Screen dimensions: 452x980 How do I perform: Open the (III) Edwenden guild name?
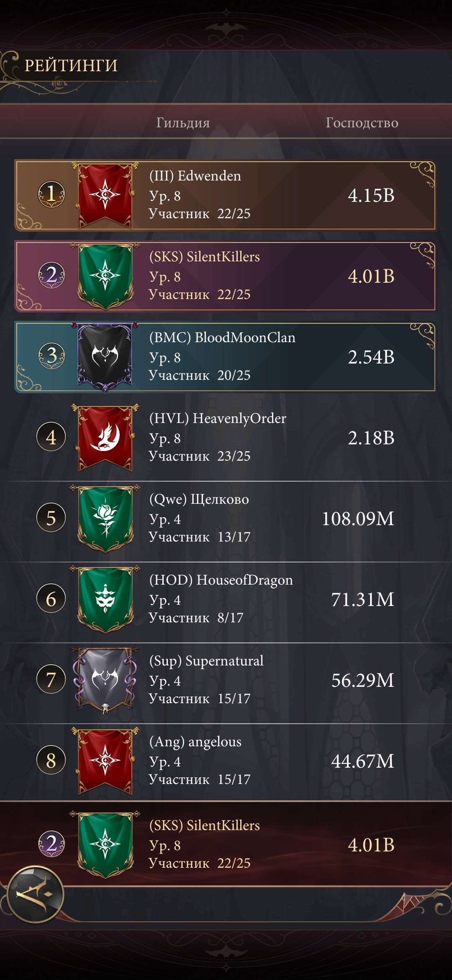195,176
